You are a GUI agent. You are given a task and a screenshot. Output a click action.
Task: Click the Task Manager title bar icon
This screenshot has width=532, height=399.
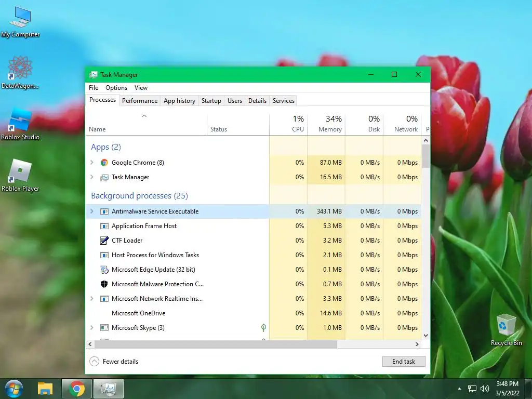pyautogui.click(x=94, y=75)
